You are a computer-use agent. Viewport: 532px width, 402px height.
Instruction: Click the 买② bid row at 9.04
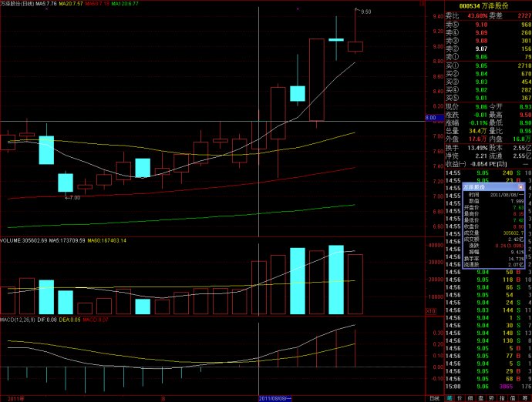[x=488, y=74]
